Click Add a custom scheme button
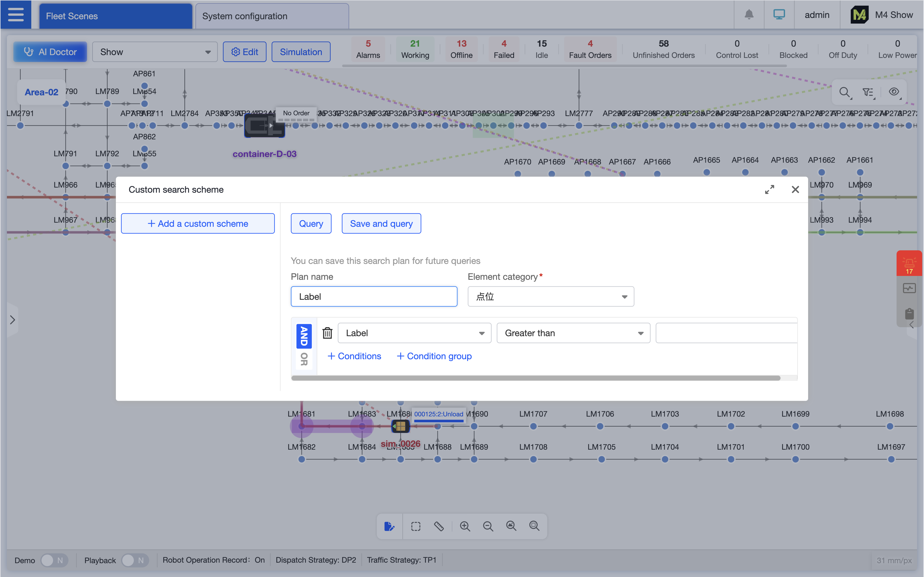The image size is (924, 577). [198, 224]
